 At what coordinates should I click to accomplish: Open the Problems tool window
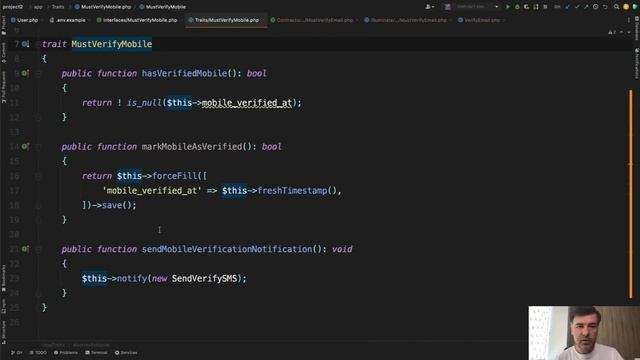[x=66, y=353]
